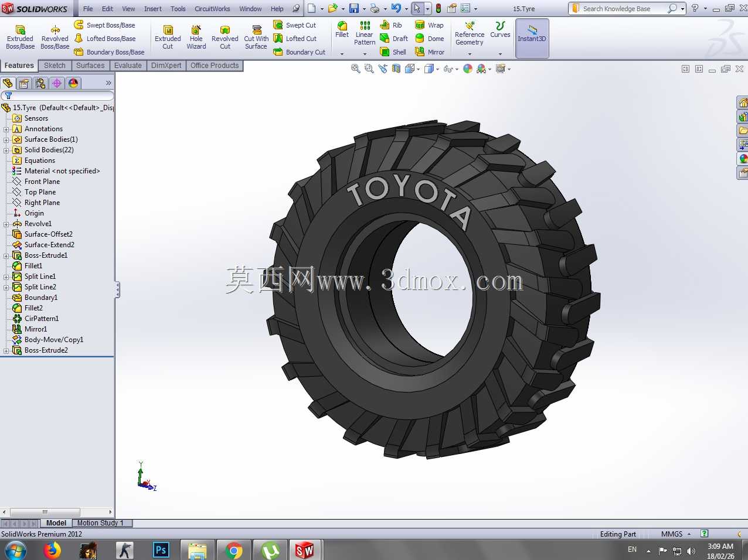748x560 pixels.
Task: Activate Cut With Surface tool
Action: point(256,37)
